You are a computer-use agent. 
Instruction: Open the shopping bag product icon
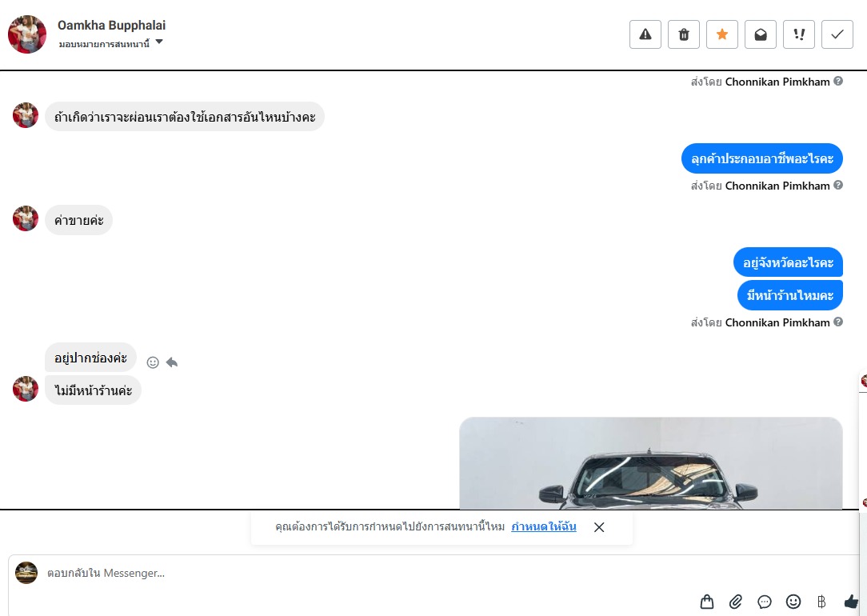coord(707,602)
